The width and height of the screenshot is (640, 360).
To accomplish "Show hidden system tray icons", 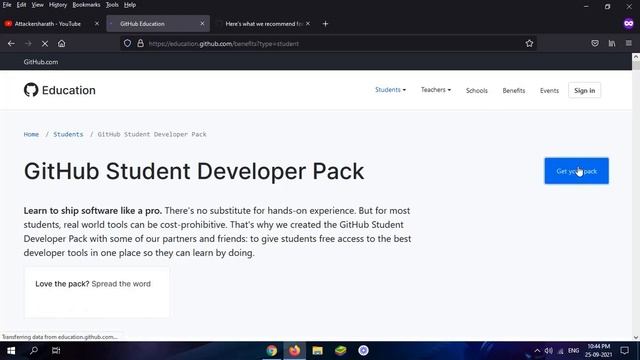I will (x=537, y=351).
